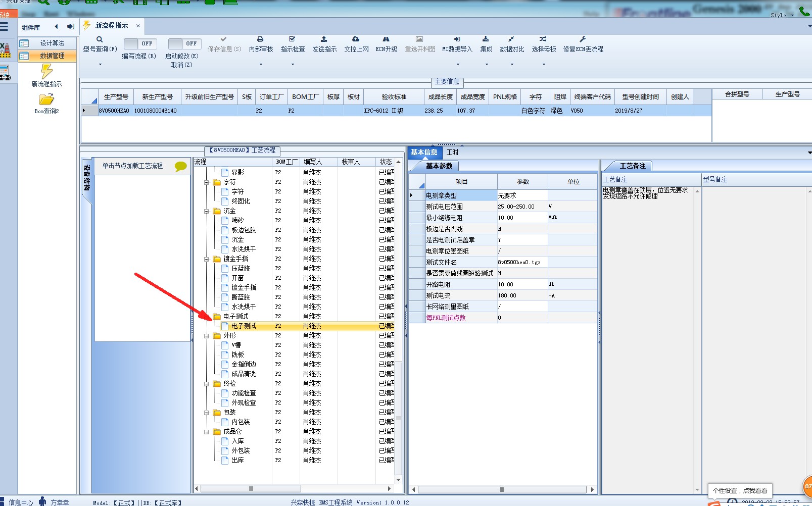Click the 内部审核 print icon

(x=260, y=39)
